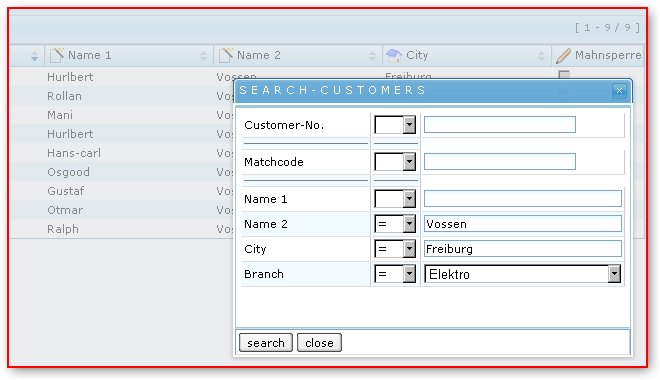This screenshot has height=380, width=660.
Task: Click the Search-Customers dialog title bar
Action: pyautogui.click(x=433, y=90)
